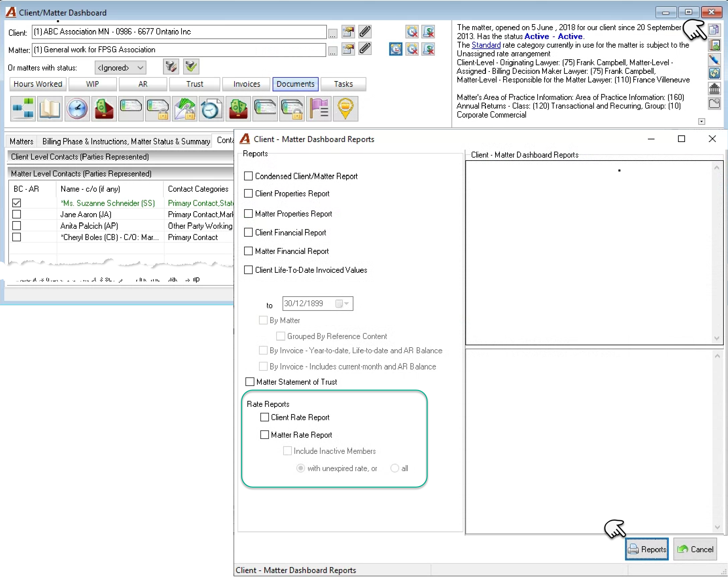Click the Cancel button in Reports dialog

695,549
